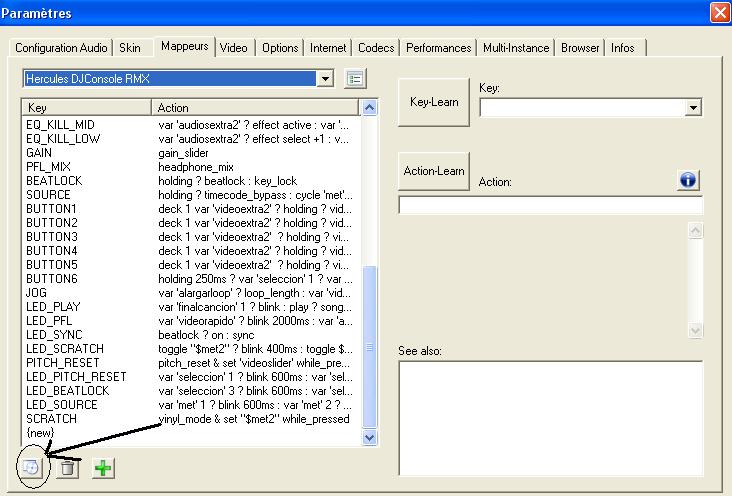Click the trash can delete icon
The image size is (732, 496).
point(67,467)
